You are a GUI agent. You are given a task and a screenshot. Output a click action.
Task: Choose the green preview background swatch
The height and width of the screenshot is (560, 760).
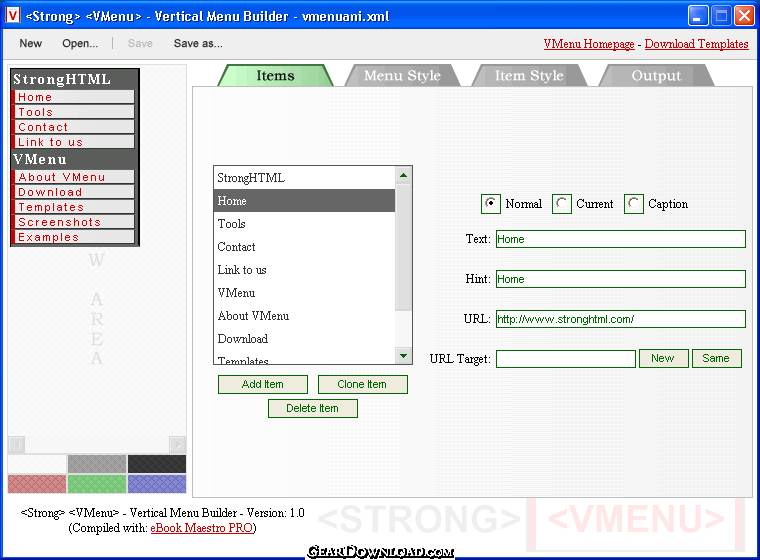(97, 484)
